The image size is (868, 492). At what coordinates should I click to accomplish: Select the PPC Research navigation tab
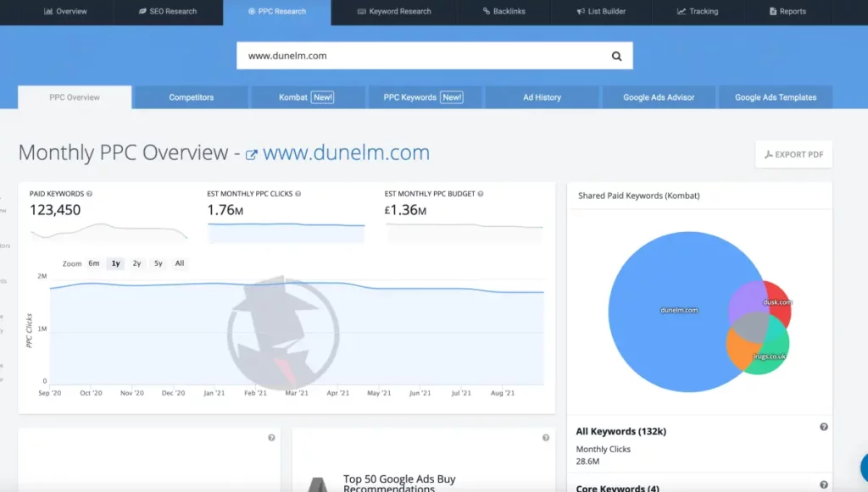click(x=277, y=12)
